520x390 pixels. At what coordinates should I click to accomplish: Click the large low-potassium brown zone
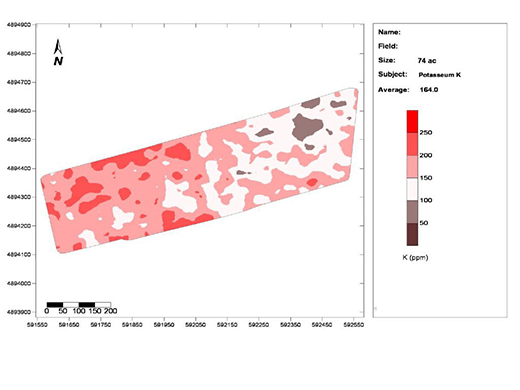[307, 127]
